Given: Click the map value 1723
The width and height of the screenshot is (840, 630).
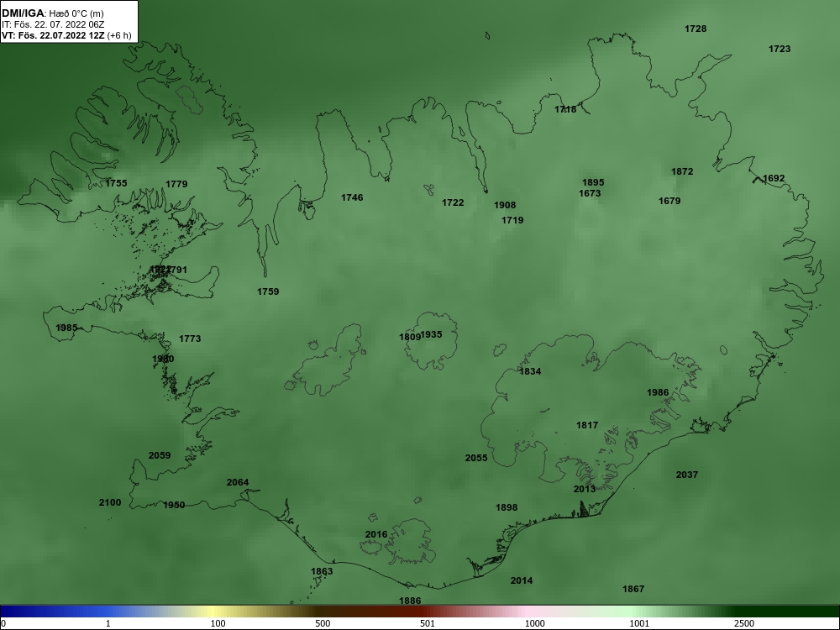Looking at the screenshot, I should point(780,49).
